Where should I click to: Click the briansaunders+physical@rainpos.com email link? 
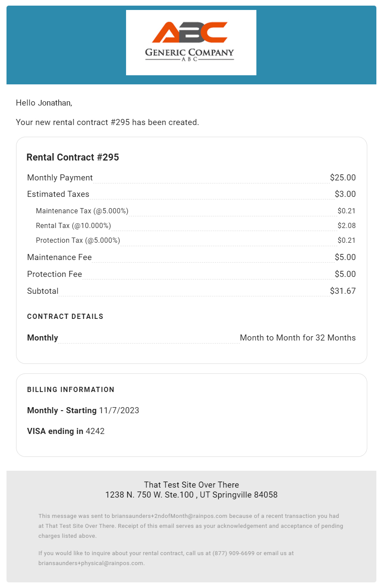coord(91,563)
